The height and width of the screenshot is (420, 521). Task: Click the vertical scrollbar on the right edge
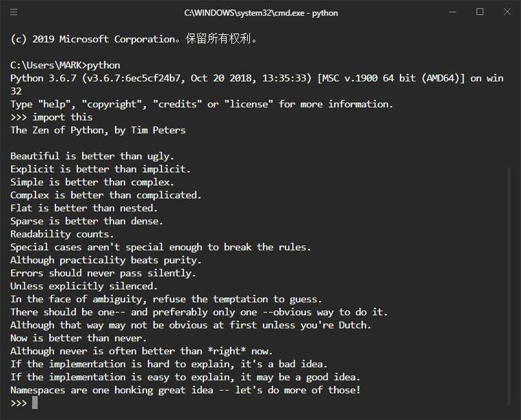click(509, 285)
